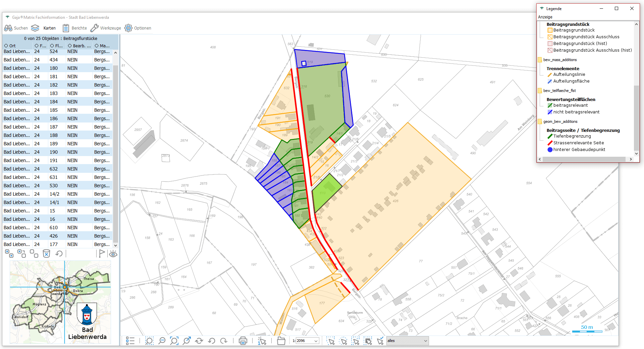Open the Karten menu
This screenshot has height=349, width=644.
(44, 28)
